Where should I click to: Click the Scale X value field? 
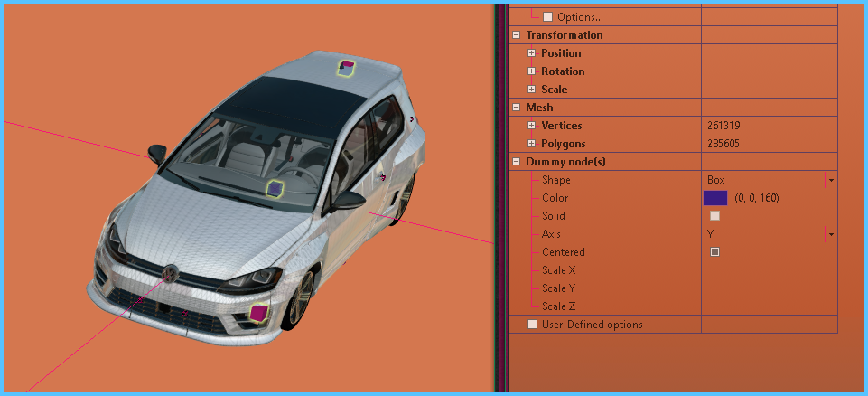770,270
